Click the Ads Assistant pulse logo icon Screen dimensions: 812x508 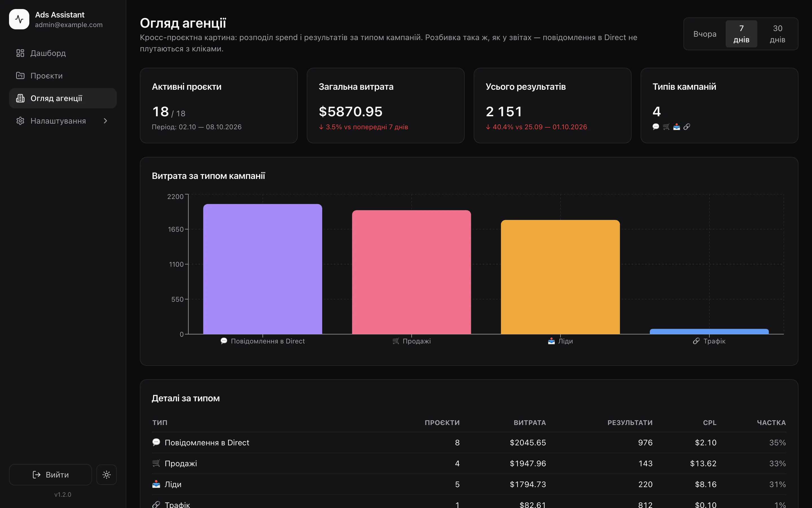tap(19, 19)
